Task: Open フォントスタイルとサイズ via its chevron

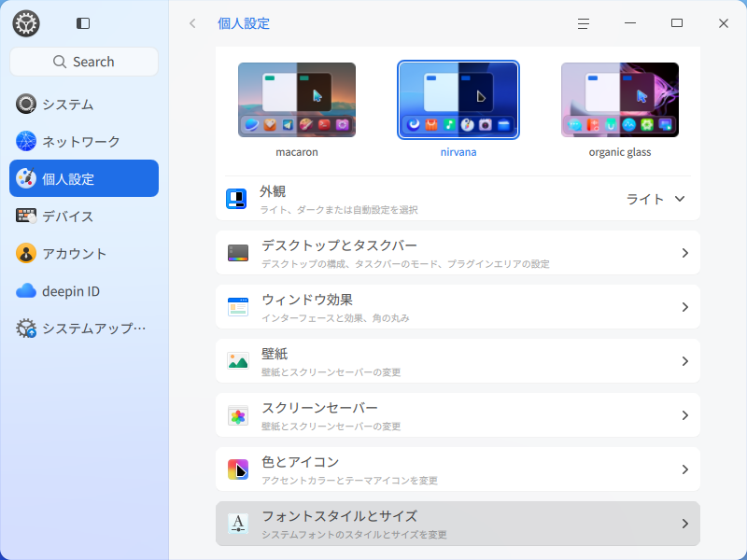Action: tap(684, 524)
